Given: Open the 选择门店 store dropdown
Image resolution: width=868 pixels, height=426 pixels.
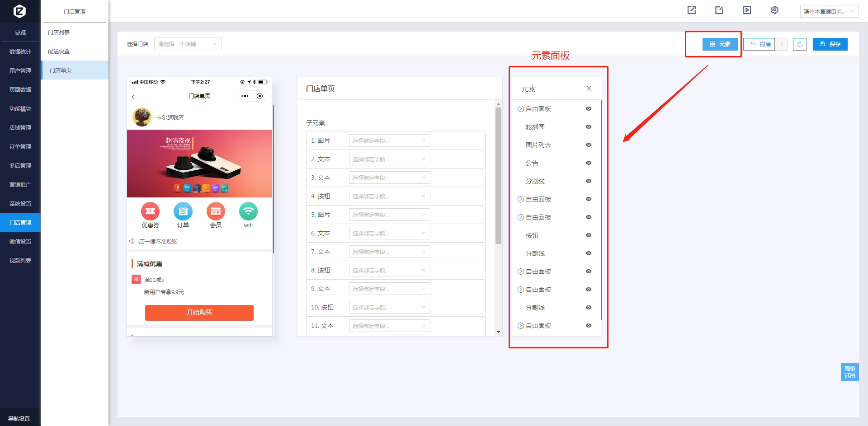Looking at the screenshot, I should point(188,44).
